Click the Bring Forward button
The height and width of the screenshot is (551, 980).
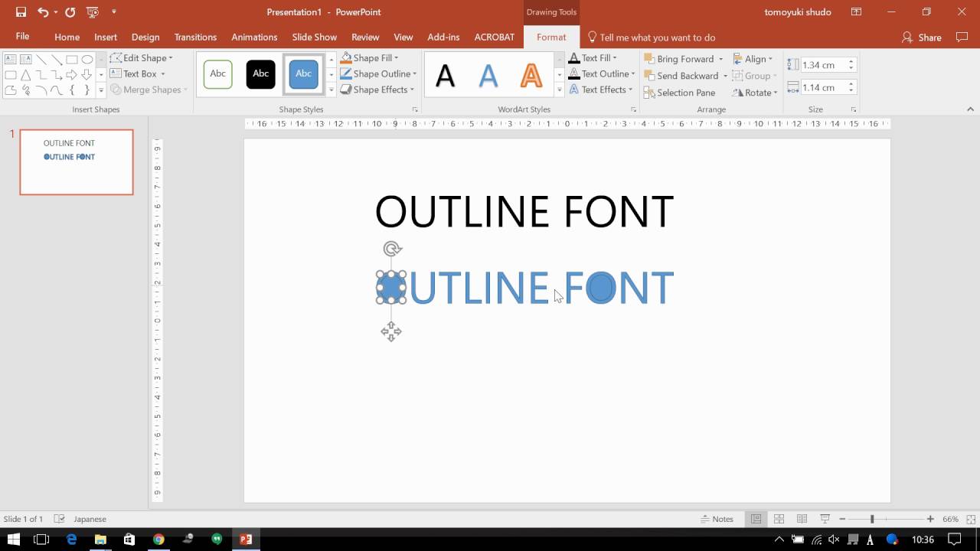678,59
